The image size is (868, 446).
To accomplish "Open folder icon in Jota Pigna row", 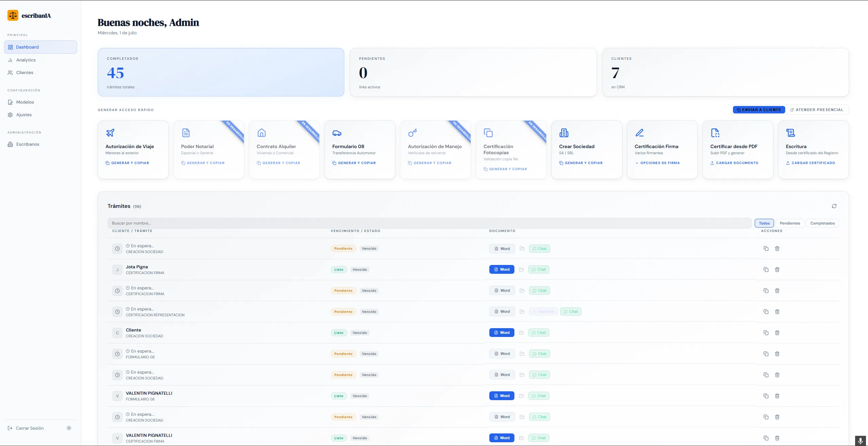I will point(521,269).
